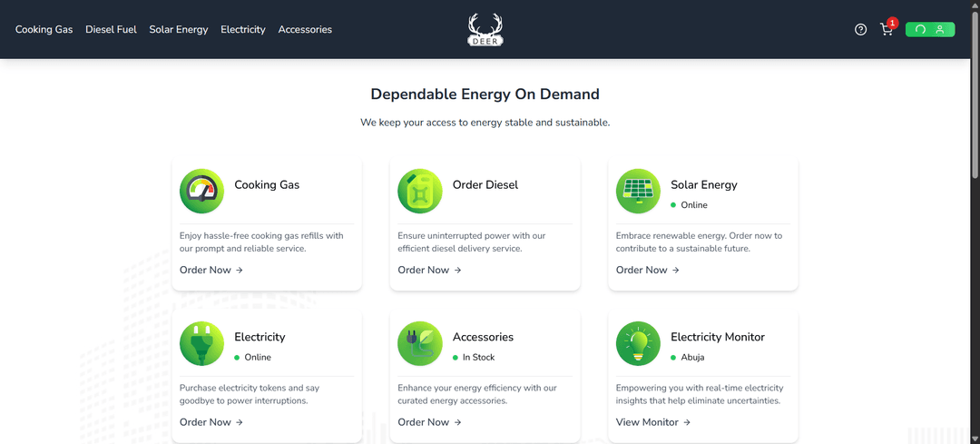Click Order Now under Solar Energy
The image size is (980, 444).
click(x=648, y=271)
